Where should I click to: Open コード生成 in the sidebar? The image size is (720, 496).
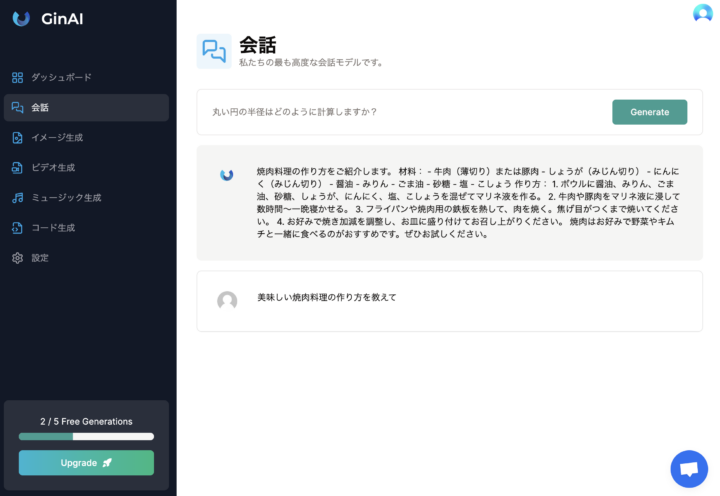(x=86, y=228)
